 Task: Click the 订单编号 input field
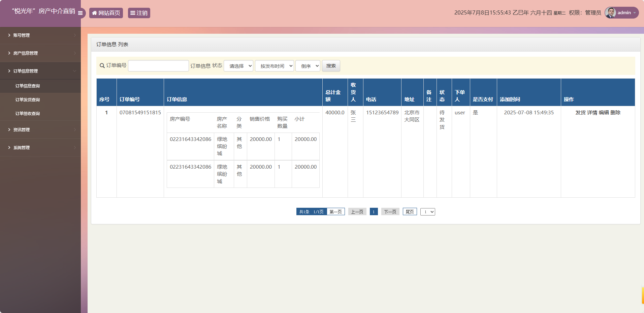click(158, 65)
